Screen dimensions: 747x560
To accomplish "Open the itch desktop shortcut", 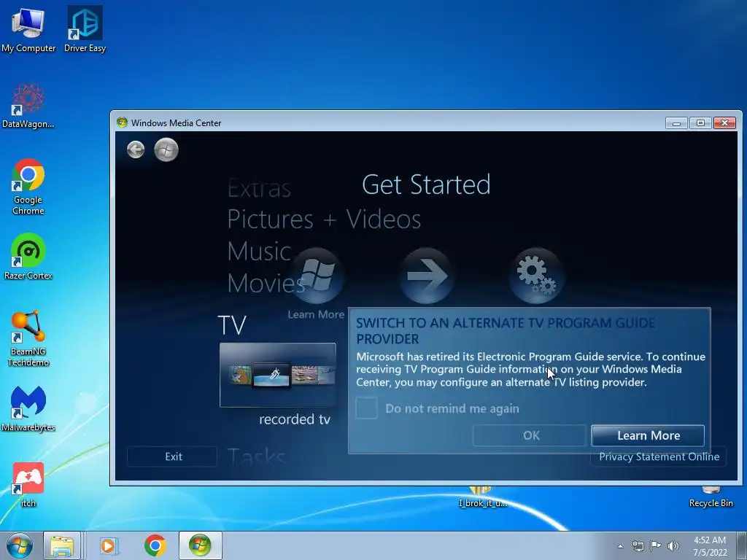I will pyautogui.click(x=28, y=484).
